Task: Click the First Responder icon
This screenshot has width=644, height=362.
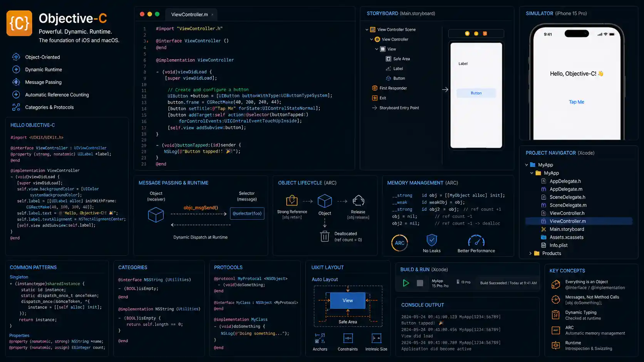Action: click(375, 88)
